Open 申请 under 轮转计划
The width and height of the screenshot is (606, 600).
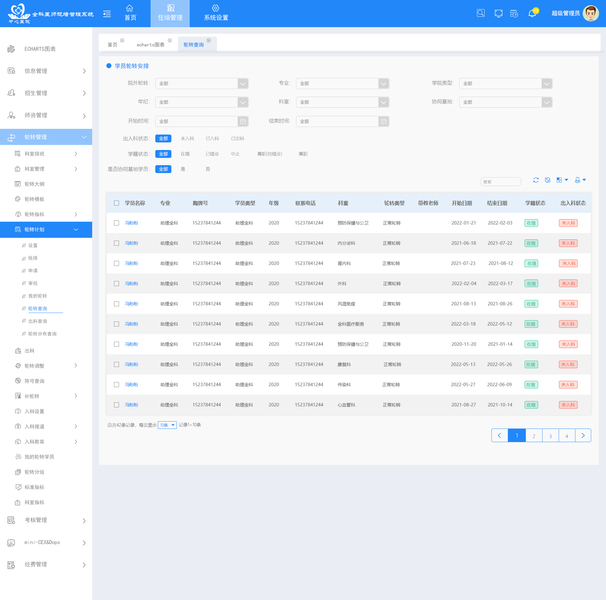(33, 271)
